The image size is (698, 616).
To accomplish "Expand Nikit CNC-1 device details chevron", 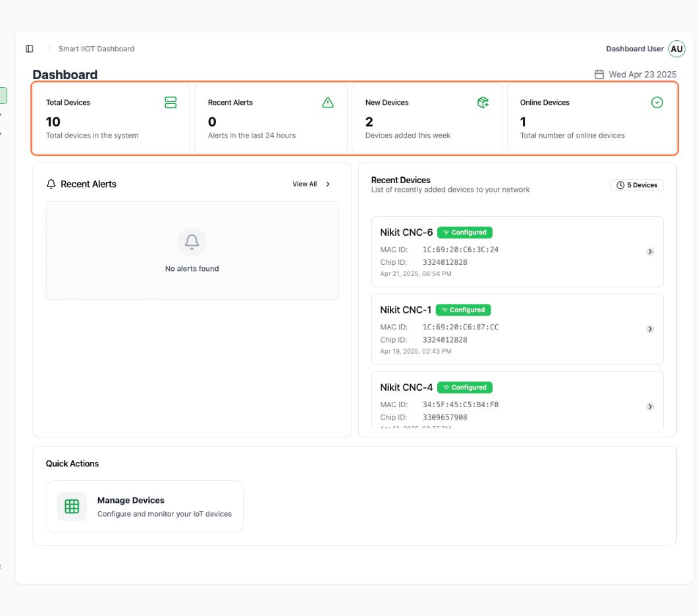I will pyautogui.click(x=650, y=329).
